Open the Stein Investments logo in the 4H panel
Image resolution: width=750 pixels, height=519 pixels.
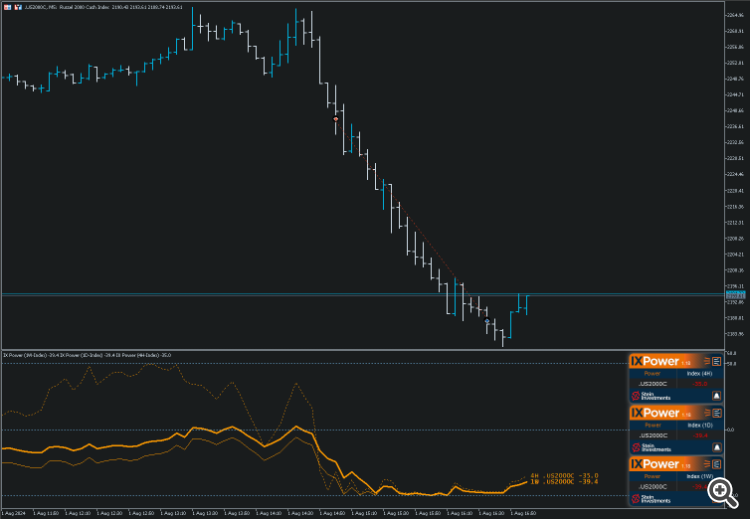coord(651,396)
